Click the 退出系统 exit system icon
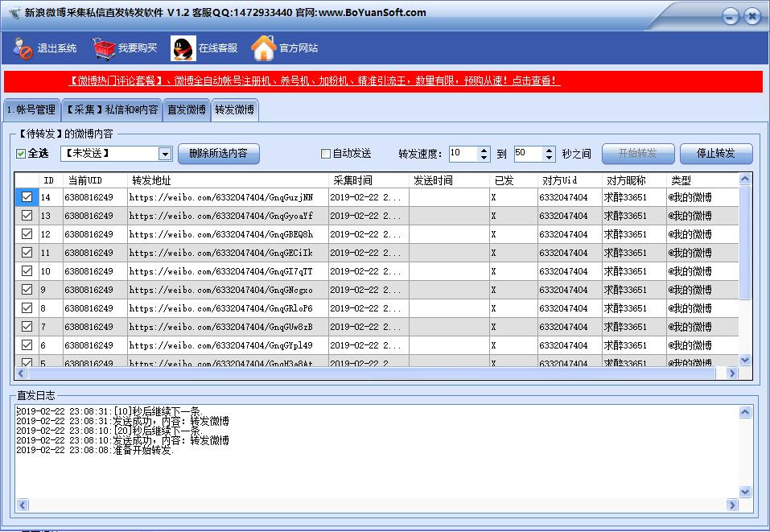Viewport: 770px width, 532px height. click(x=22, y=48)
